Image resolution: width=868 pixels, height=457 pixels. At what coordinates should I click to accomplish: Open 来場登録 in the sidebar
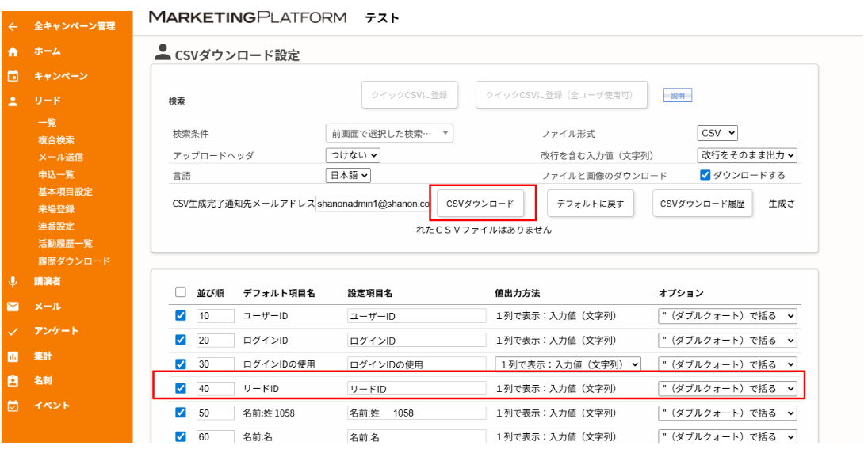[x=56, y=209]
